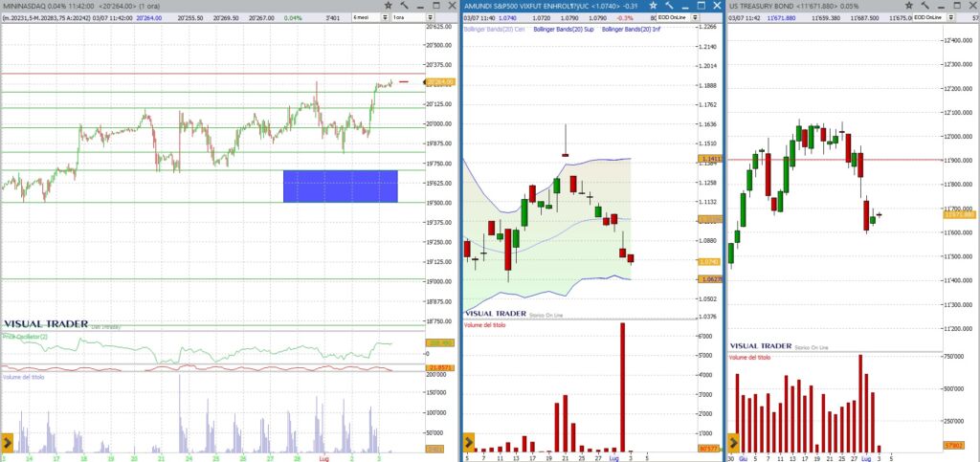The height and width of the screenshot is (462, 980).
Task: Click the 1.0623 lower band value tag
Action: 710,279
